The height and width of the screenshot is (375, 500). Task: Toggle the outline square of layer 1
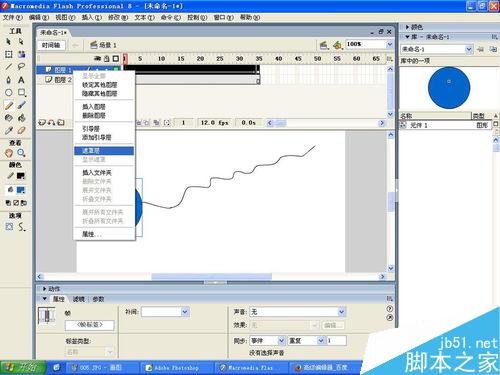point(116,70)
